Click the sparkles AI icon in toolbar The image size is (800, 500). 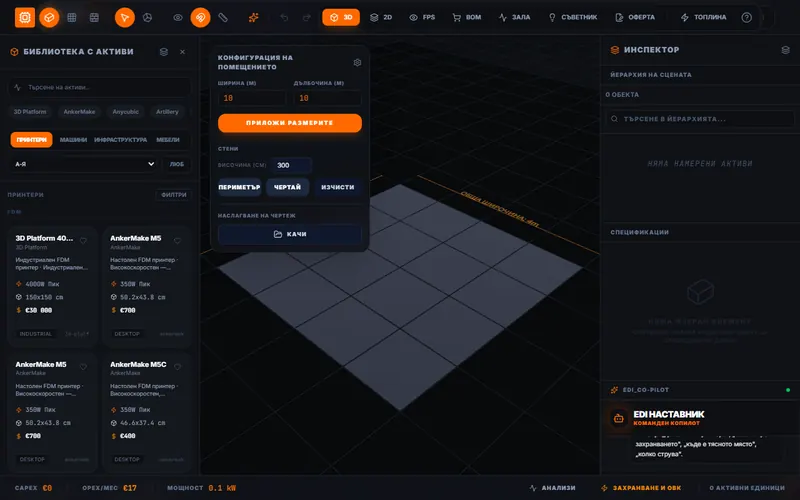[x=254, y=17]
